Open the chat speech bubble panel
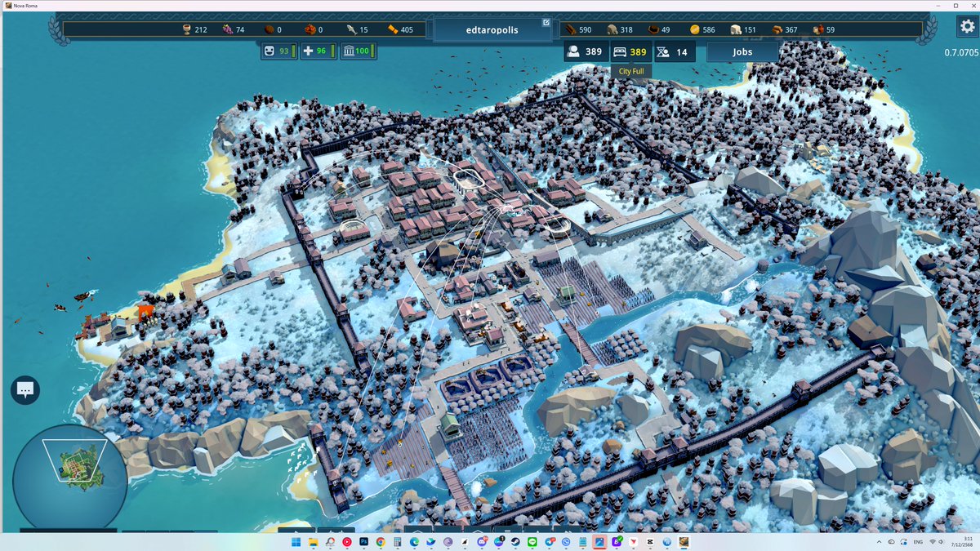 click(x=24, y=390)
